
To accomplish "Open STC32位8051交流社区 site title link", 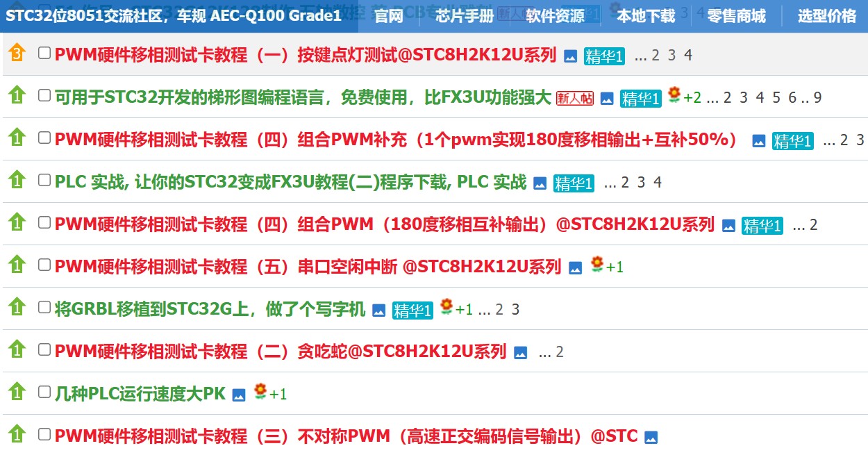I will tap(174, 15).
